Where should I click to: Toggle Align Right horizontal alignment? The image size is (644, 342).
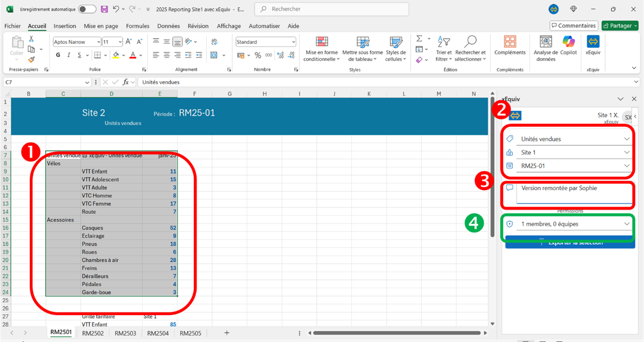177,55
